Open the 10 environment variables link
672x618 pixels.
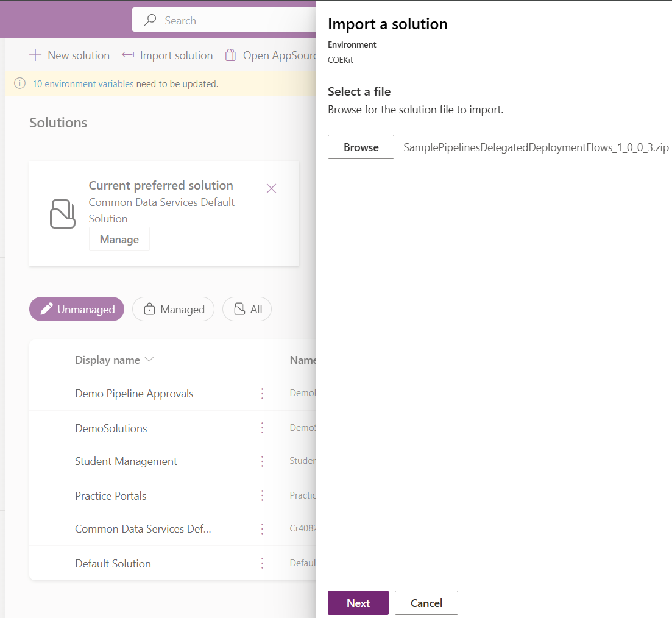click(x=83, y=84)
